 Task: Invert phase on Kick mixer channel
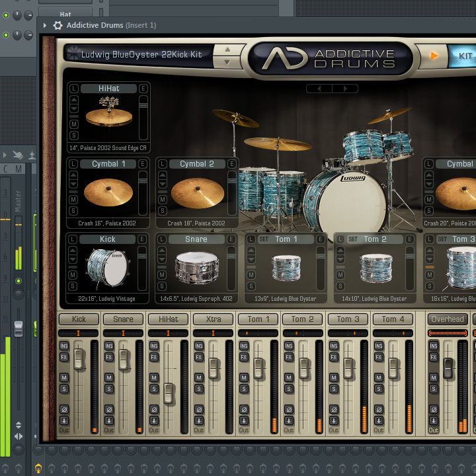click(64, 409)
